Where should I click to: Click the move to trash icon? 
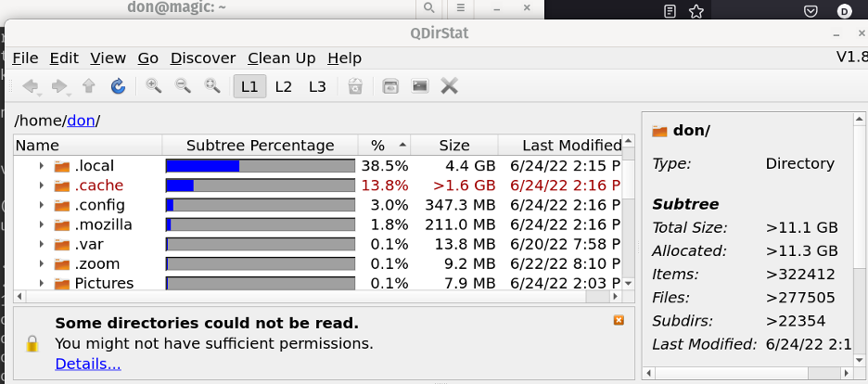click(355, 86)
